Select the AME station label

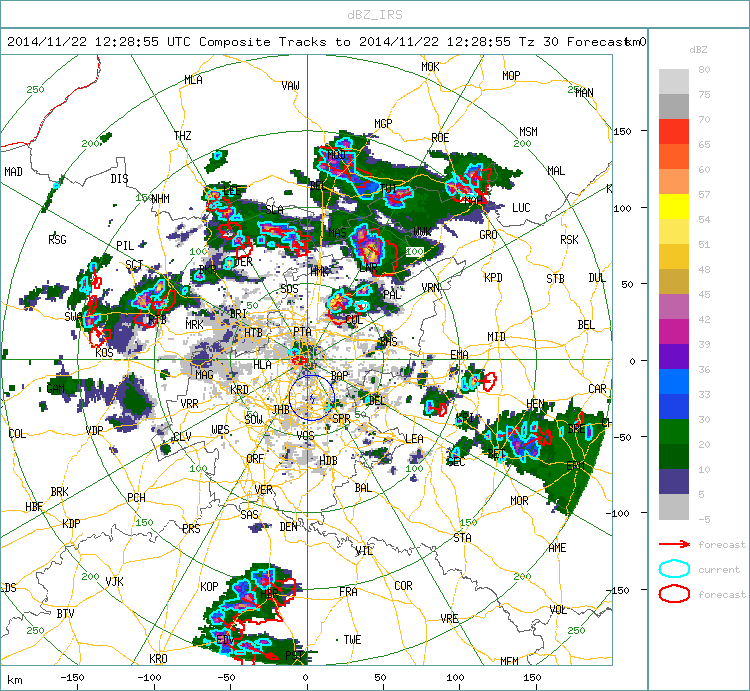pyautogui.click(x=557, y=548)
